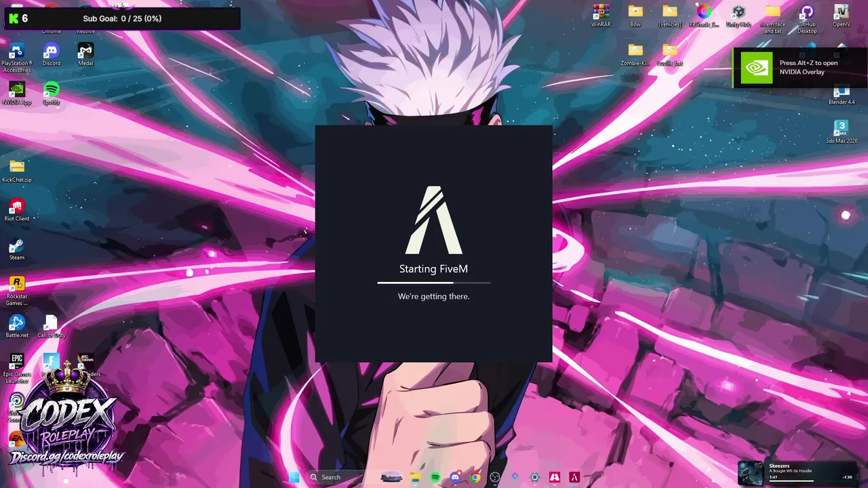Screen dimensions: 868x488
Task: Click the Kick logo in stream overlay
Action: [x=14, y=18]
